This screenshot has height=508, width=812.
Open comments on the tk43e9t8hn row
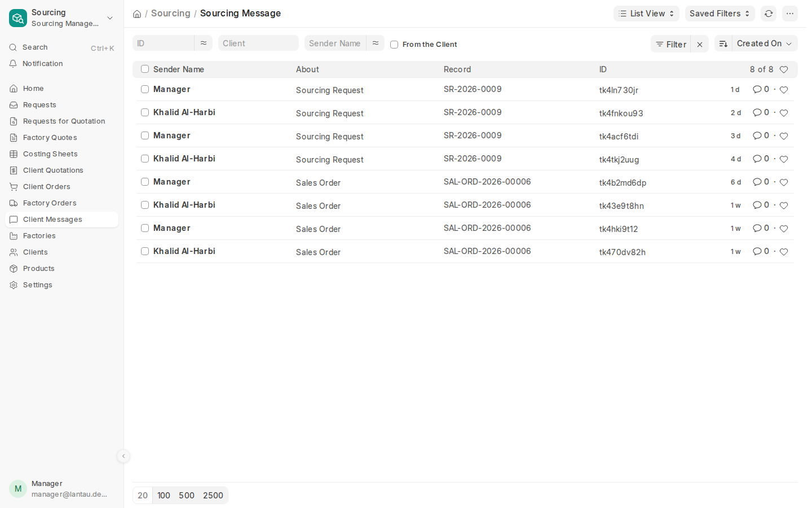(761, 205)
